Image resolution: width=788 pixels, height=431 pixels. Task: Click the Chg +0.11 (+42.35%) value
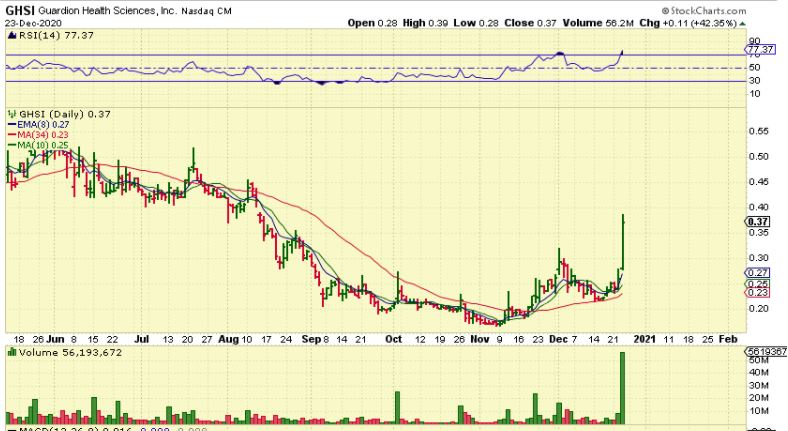tap(698, 22)
